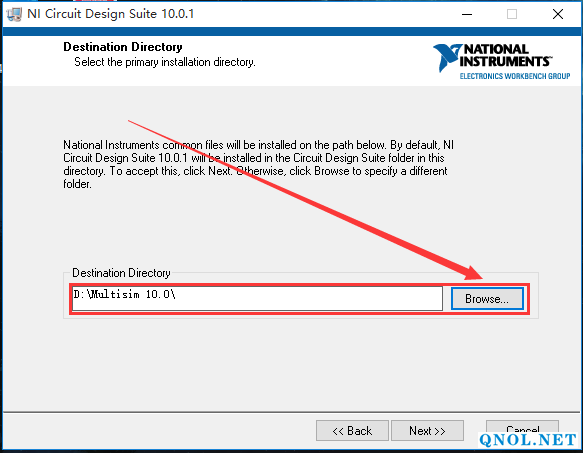
Task: Click the NI Circuit Design Suite 10.0.1 title
Action: (110, 14)
